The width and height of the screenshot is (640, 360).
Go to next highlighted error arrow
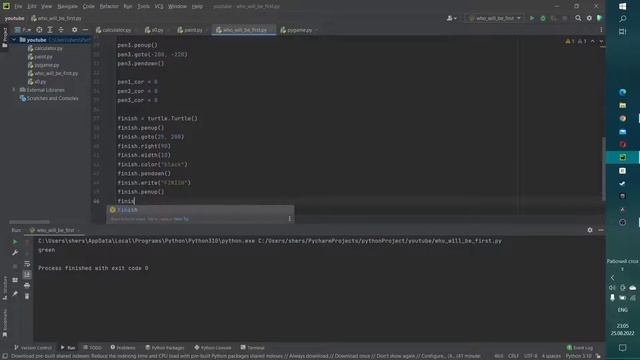tap(601, 42)
